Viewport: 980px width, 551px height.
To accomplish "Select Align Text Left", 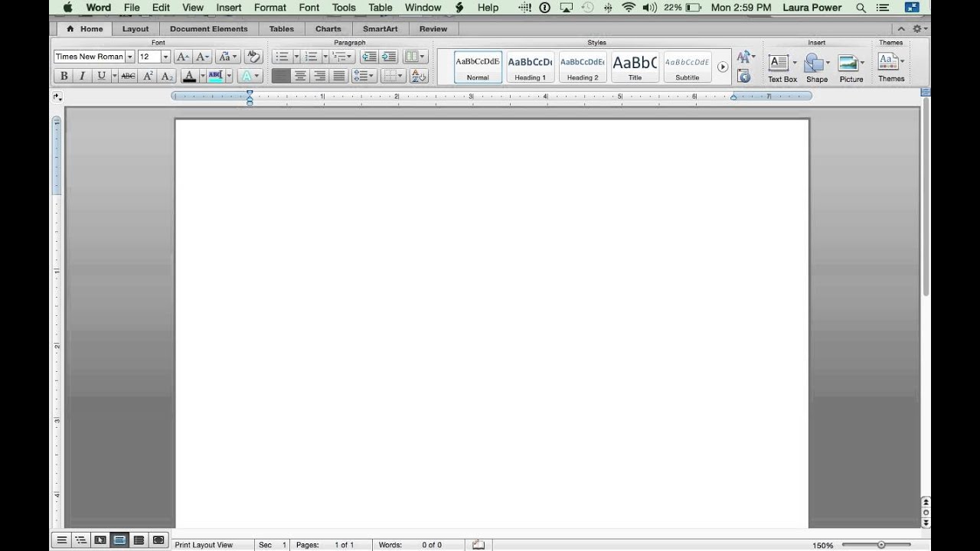I will (x=281, y=76).
